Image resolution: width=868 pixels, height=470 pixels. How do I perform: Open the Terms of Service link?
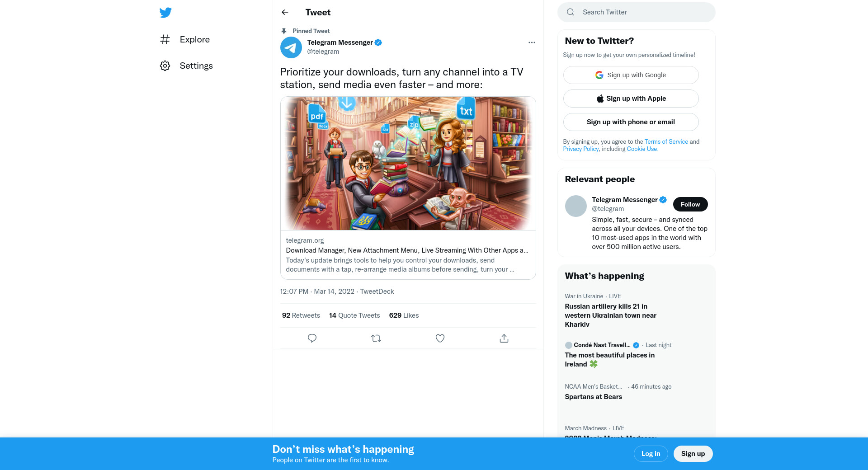point(666,141)
